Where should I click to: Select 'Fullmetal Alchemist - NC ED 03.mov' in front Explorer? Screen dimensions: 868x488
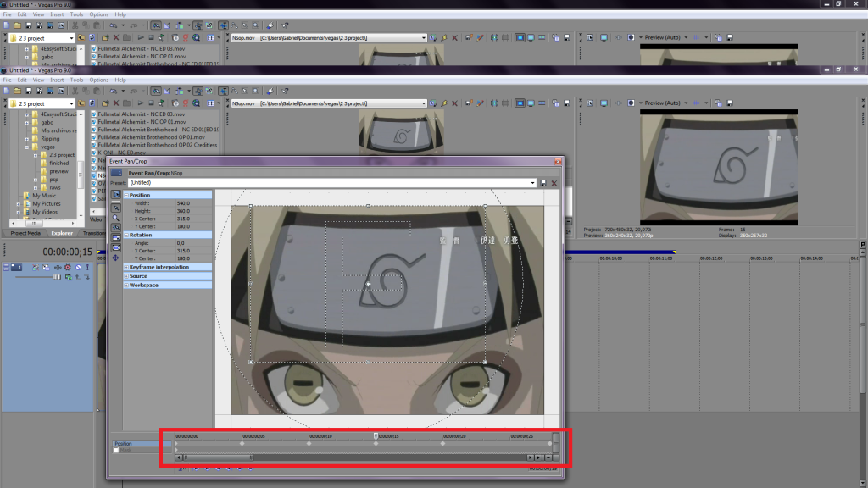pos(142,114)
